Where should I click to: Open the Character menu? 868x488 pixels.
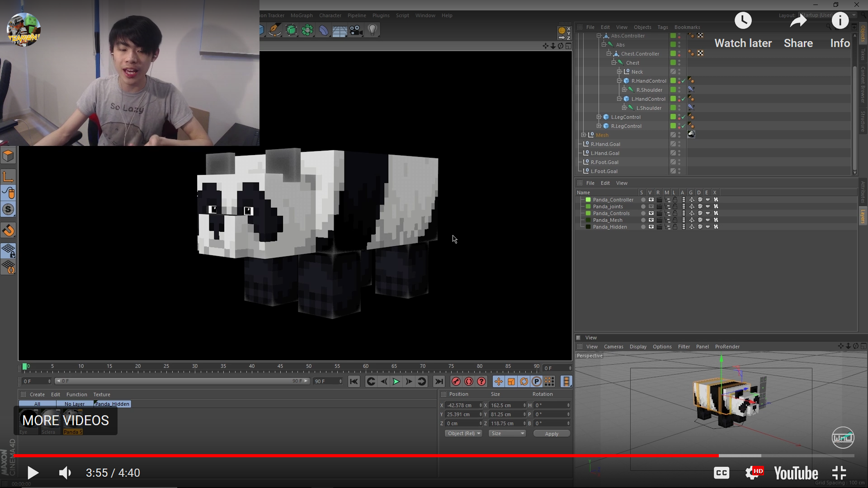pyautogui.click(x=330, y=15)
